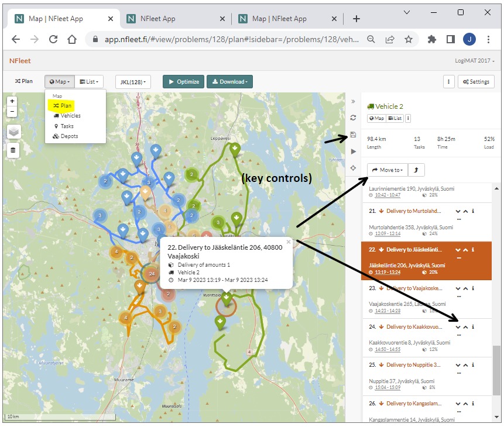The height and width of the screenshot is (427, 504).
Task: Show Vehicle 2 as List button
Action: click(x=395, y=118)
